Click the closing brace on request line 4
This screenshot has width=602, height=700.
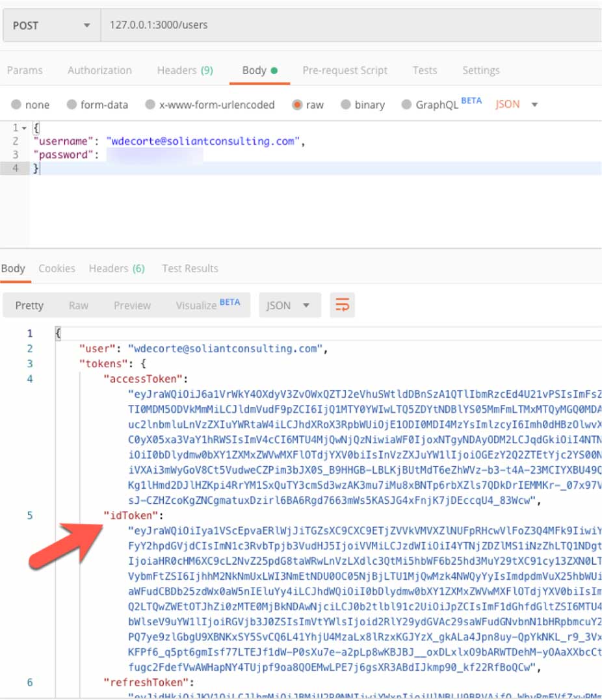[36, 168]
